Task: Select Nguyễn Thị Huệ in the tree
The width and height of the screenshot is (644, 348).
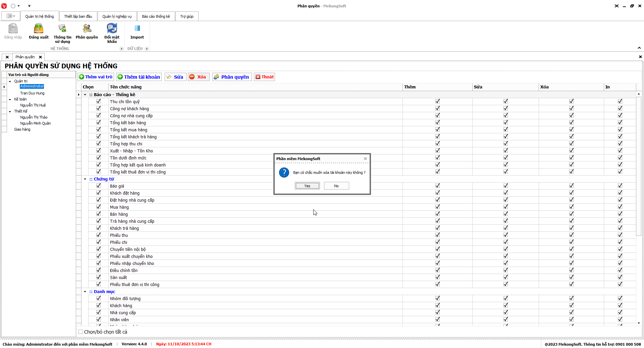Action: click(33, 106)
